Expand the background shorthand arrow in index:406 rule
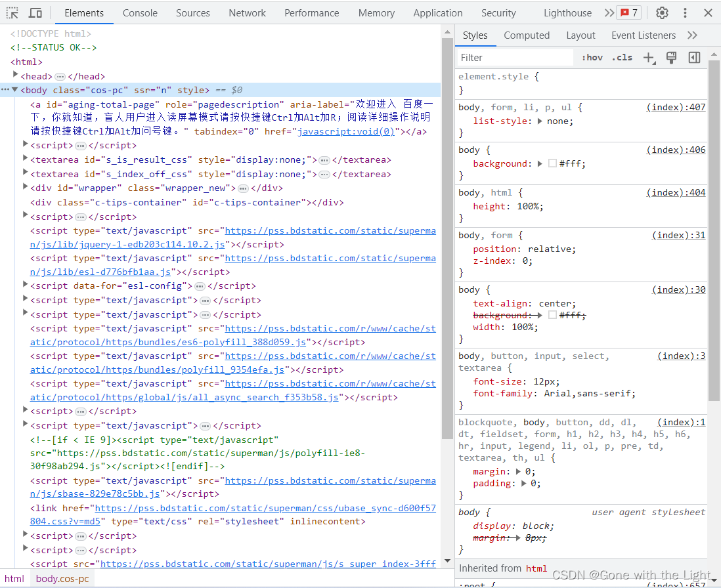The width and height of the screenshot is (721, 588). point(540,164)
